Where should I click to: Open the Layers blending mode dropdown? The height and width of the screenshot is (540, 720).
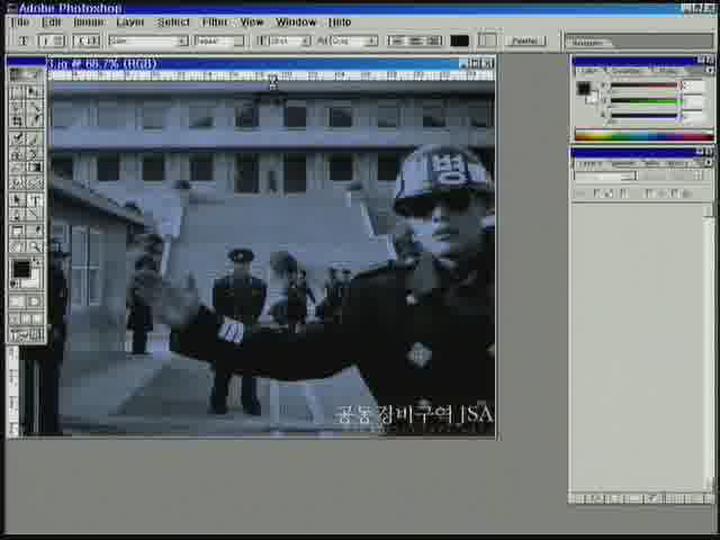(x=605, y=176)
